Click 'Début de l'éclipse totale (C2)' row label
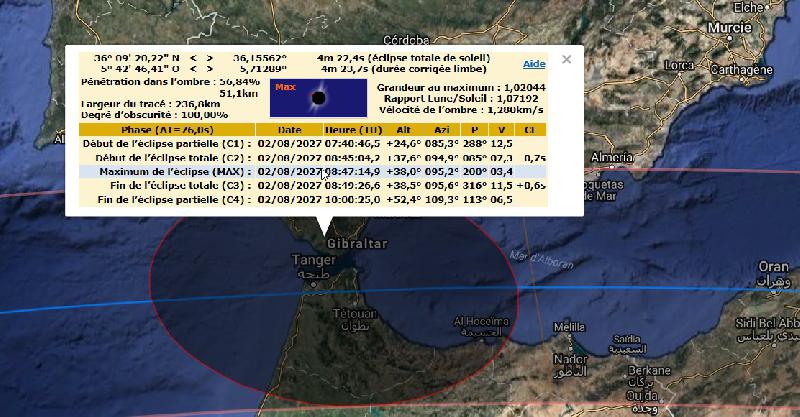This screenshot has width=800, height=417. pyautogui.click(x=173, y=158)
